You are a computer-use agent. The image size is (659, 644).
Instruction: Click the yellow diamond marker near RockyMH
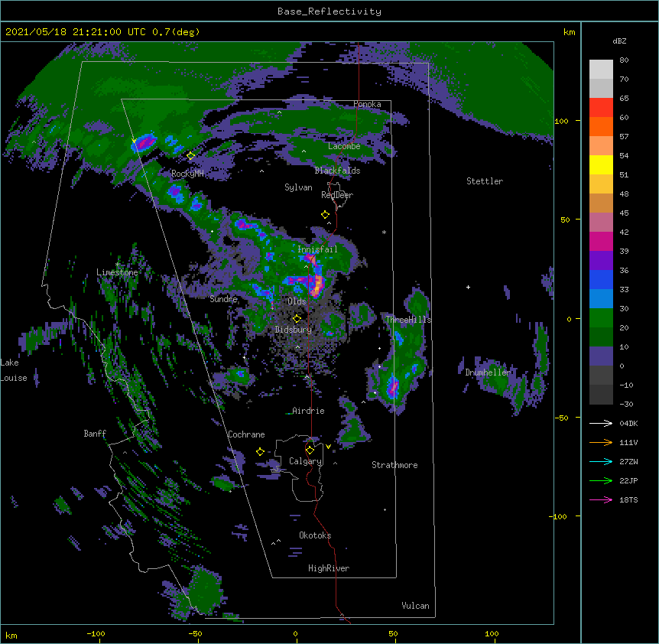click(191, 156)
